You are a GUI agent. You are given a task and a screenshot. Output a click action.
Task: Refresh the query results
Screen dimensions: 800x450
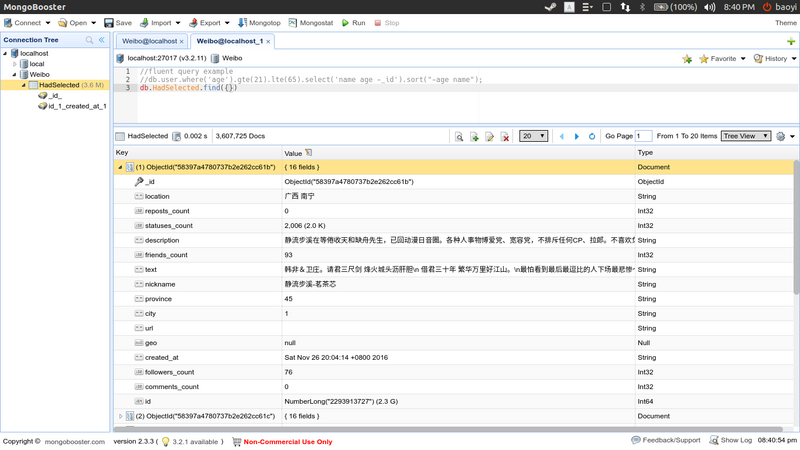(592, 137)
